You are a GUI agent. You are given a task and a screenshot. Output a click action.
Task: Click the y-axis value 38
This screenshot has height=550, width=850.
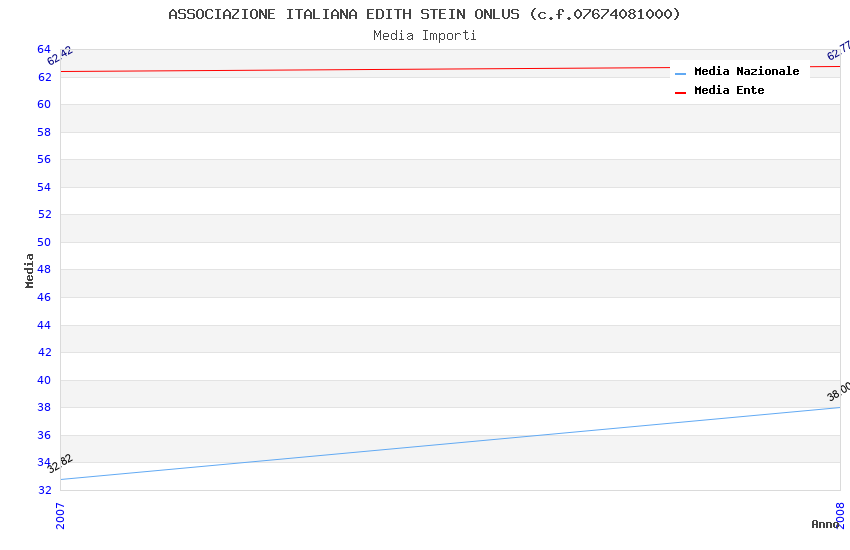[x=44, y=407]
